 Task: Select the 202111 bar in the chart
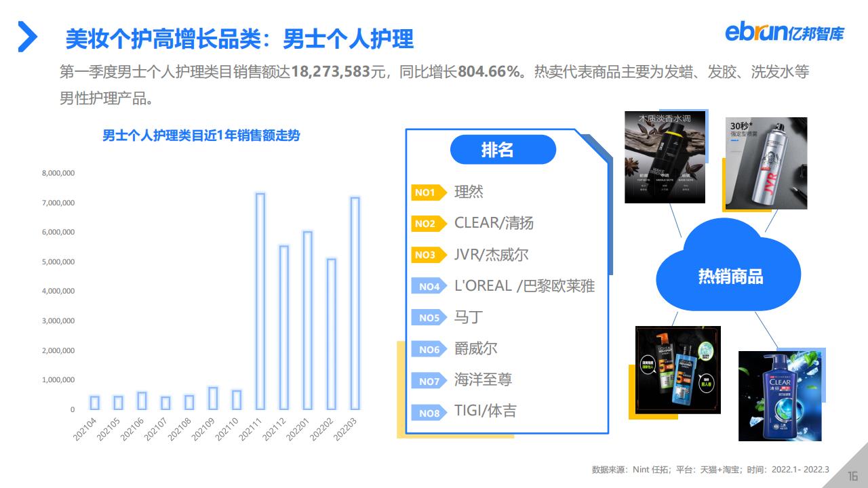260,302
